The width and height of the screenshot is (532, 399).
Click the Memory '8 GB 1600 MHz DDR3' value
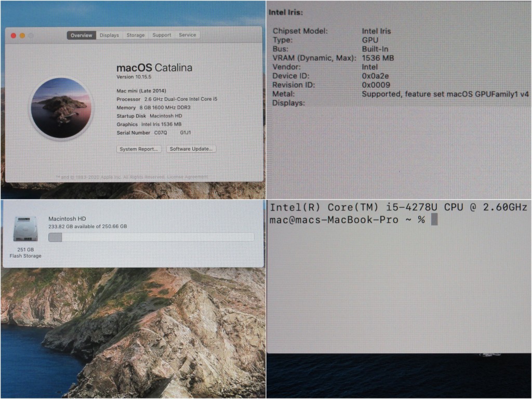165,108
